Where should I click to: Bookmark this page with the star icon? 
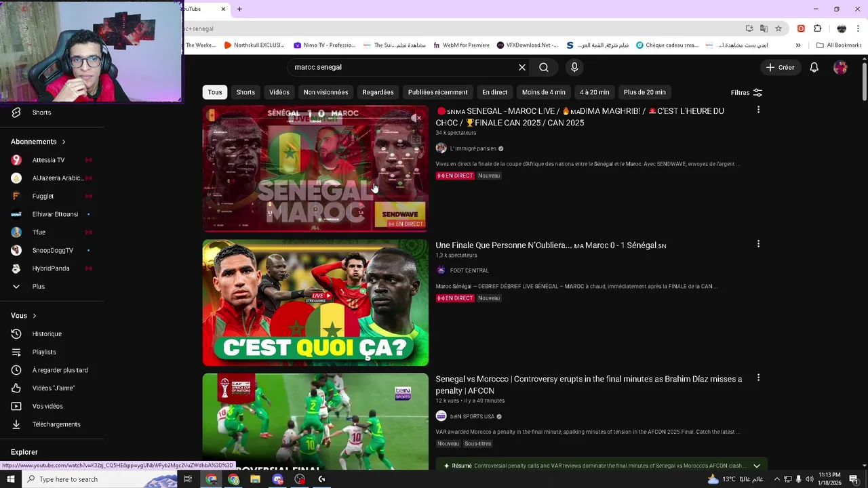(x=778, y=28)
